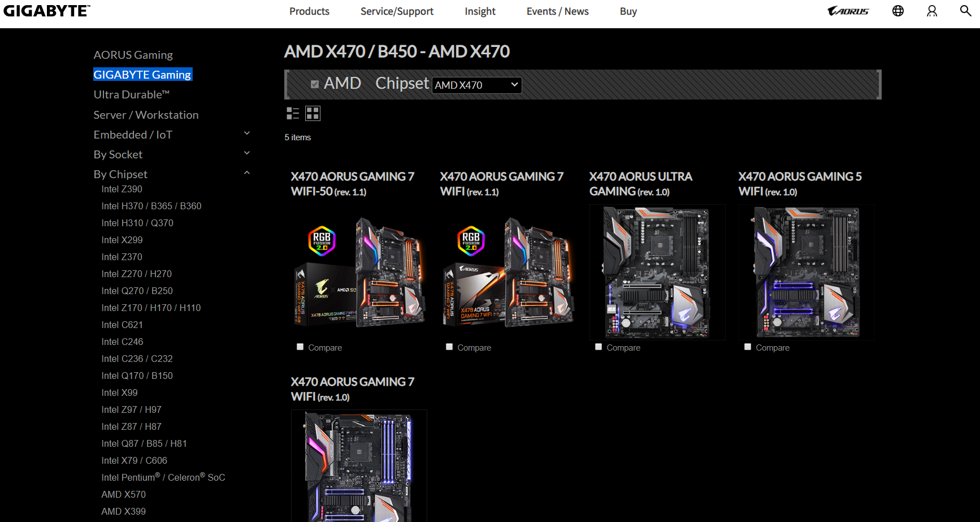Click GAMING 7 WIFI rev. 1.1 product image

pyautogui.click(x=508, y=272)
